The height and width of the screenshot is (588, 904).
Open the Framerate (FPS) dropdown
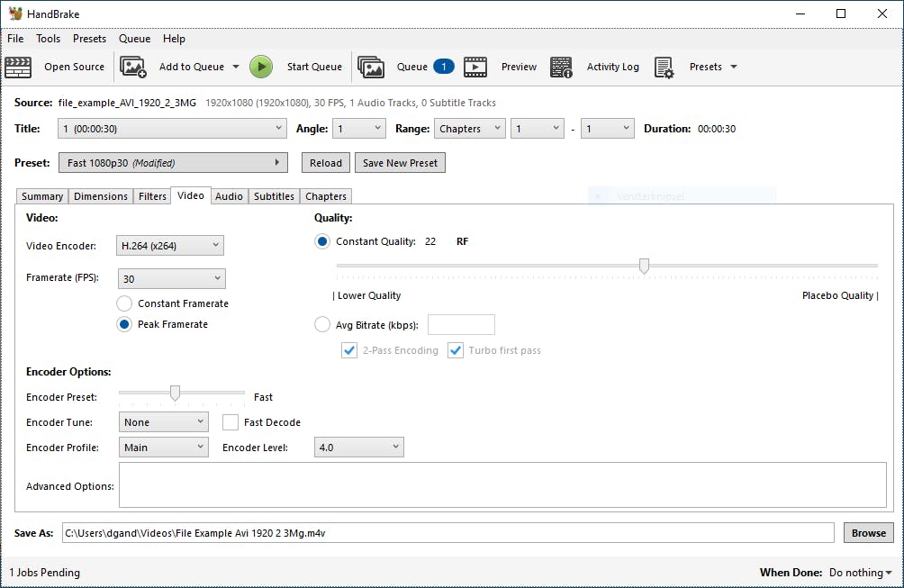pos(172,279)
